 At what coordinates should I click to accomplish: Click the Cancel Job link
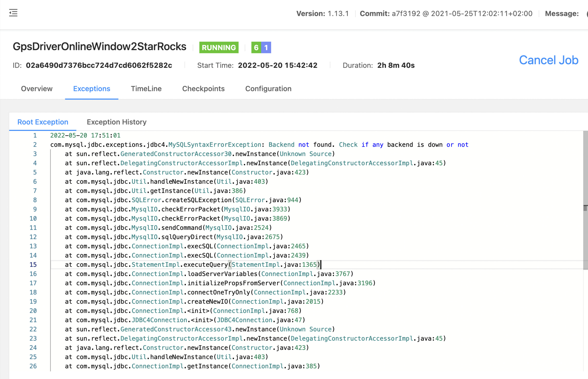pyautogui.click(x=548, y=60)
